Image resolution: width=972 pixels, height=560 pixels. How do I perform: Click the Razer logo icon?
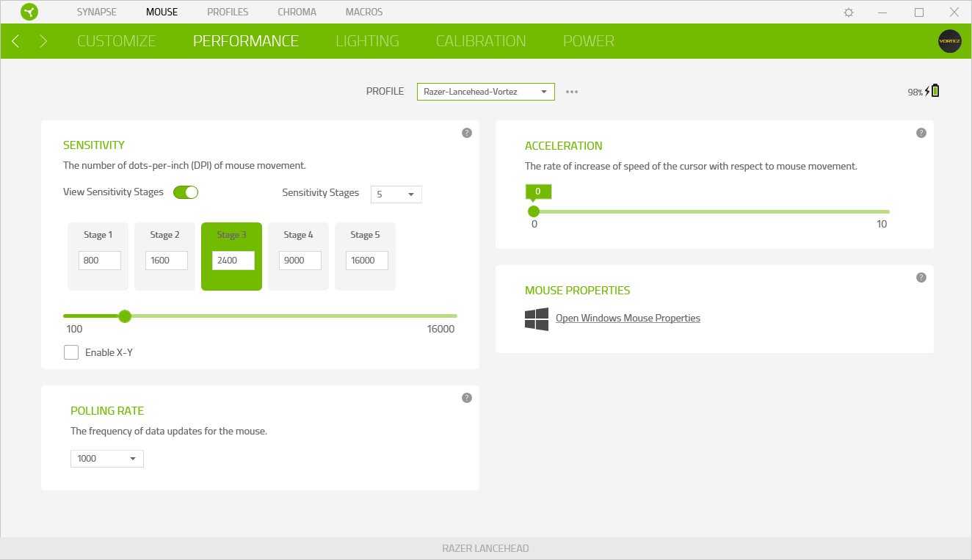29,12
